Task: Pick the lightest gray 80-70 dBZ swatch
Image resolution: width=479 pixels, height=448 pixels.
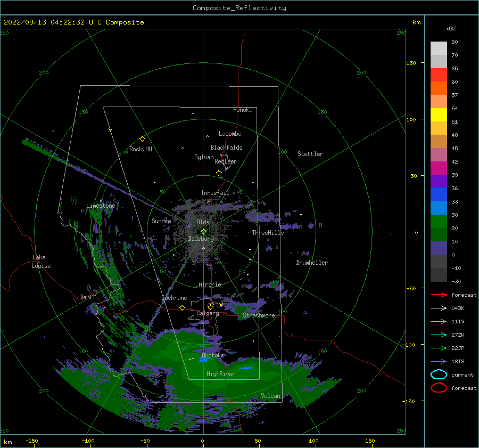Action: (439, 48)
